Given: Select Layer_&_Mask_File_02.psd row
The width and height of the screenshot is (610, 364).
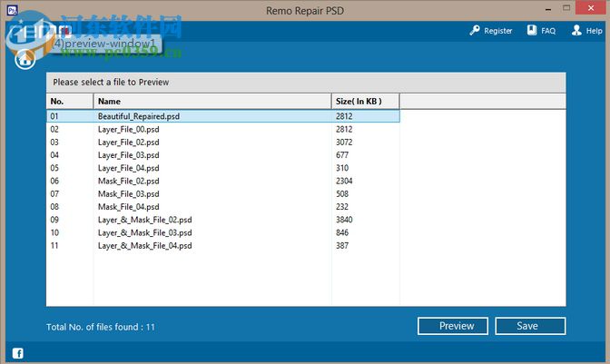Looking at the screenshot, I should [223, 220].
